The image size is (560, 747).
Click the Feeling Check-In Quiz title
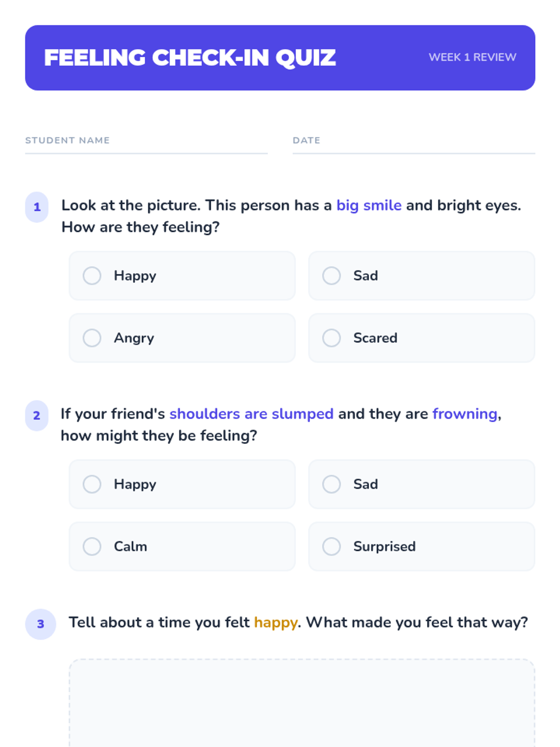point(190,58)
